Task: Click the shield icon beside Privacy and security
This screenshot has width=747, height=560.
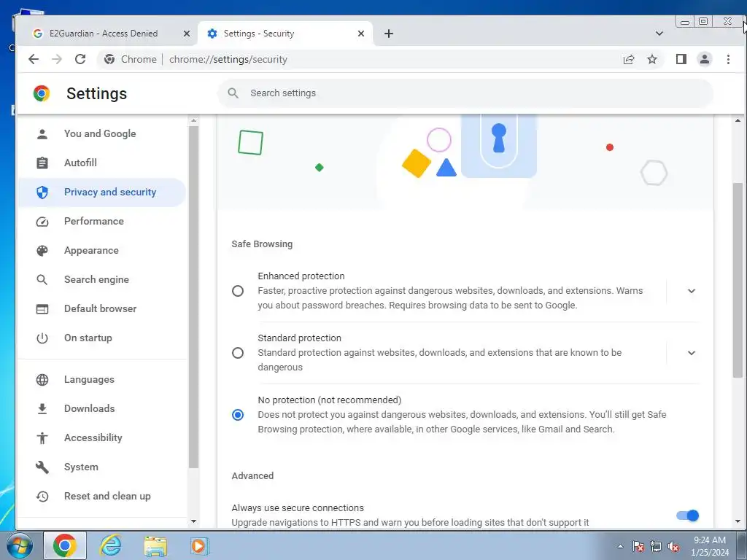Action: 42,192
